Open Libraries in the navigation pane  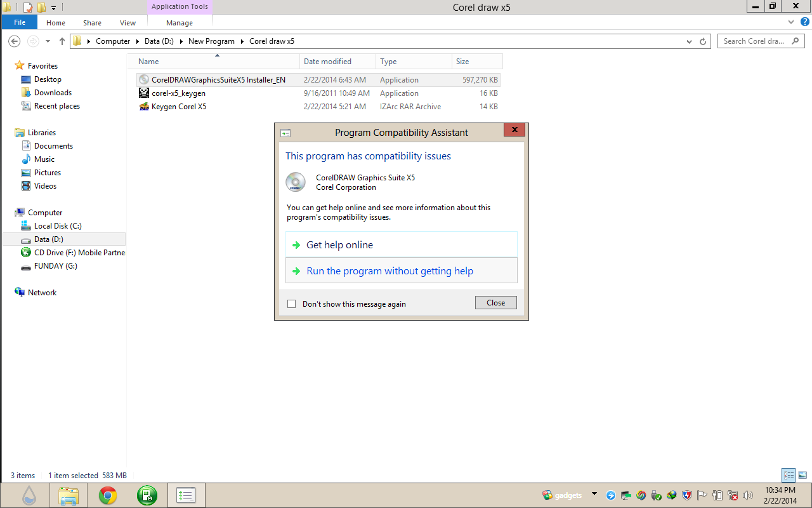pos(42,133)
